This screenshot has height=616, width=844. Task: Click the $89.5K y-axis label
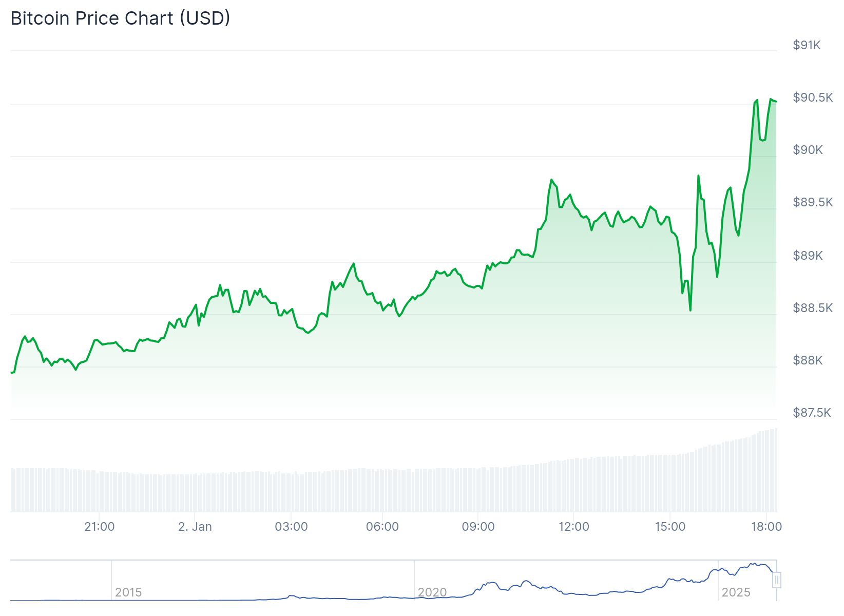coord(812,202)
